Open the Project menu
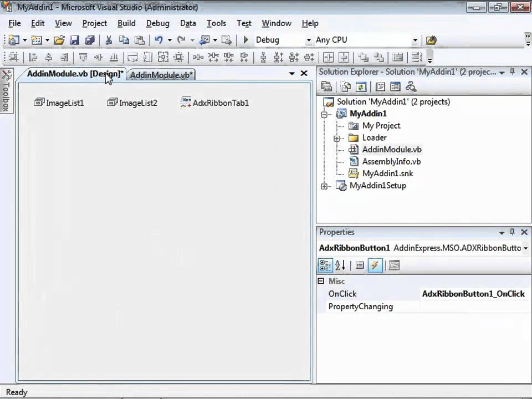Screen dimensions: 532x399 click(x=95, y=23)
